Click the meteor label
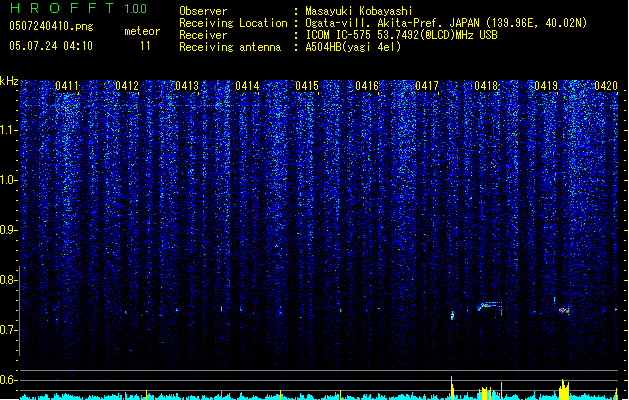This screenshot has height=400, width=629. click(142, 31)
